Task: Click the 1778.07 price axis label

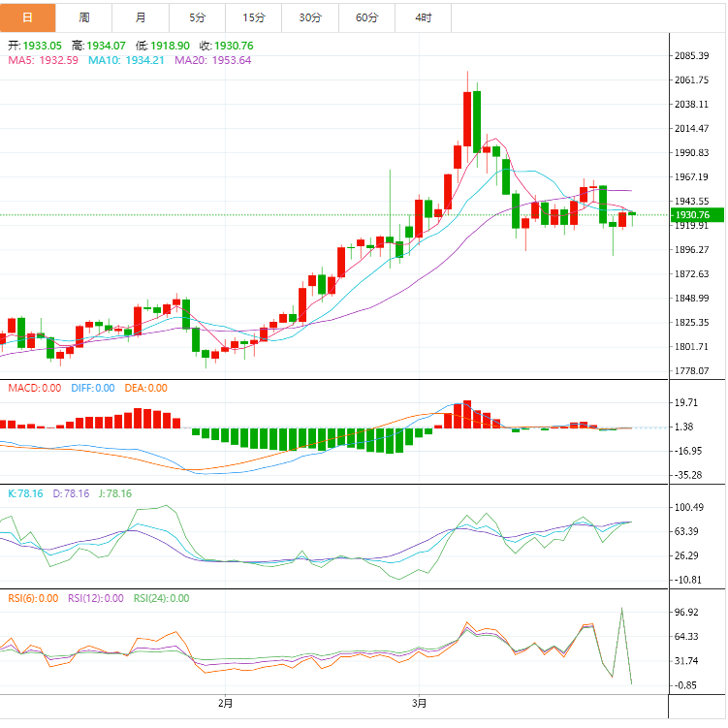Action: (692, 370)
